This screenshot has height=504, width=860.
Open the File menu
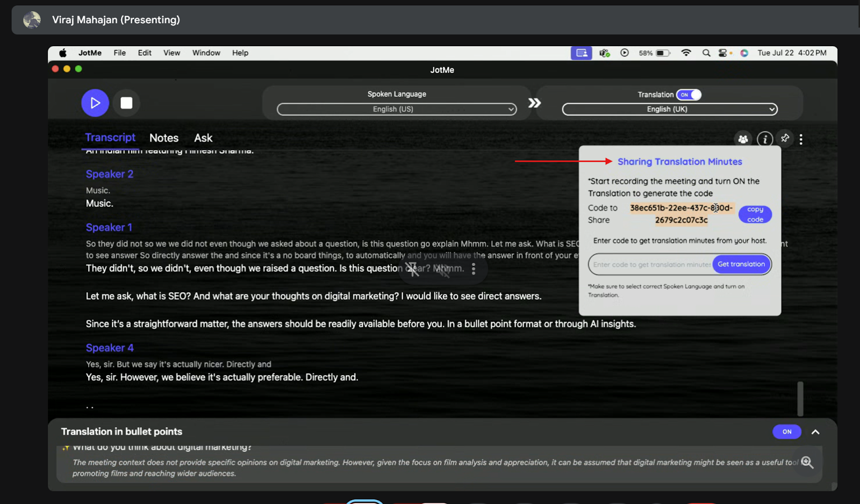[119, 53]
